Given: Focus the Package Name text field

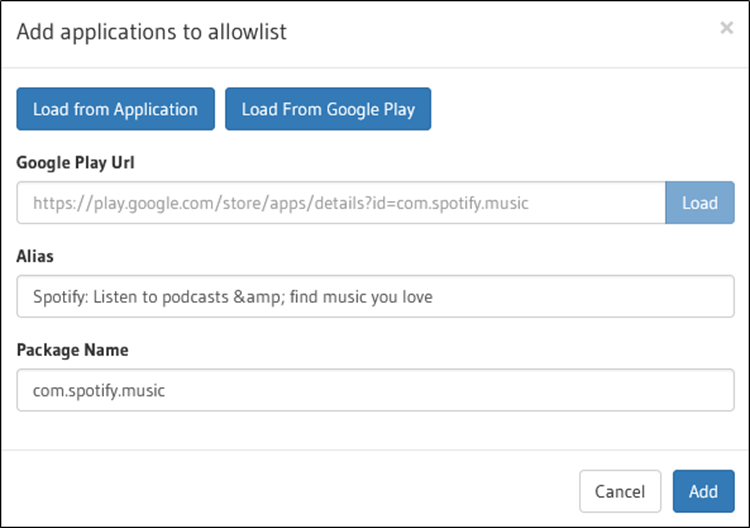Looking at the screenshot, I should pyautogui.click(x=375, y=390).
